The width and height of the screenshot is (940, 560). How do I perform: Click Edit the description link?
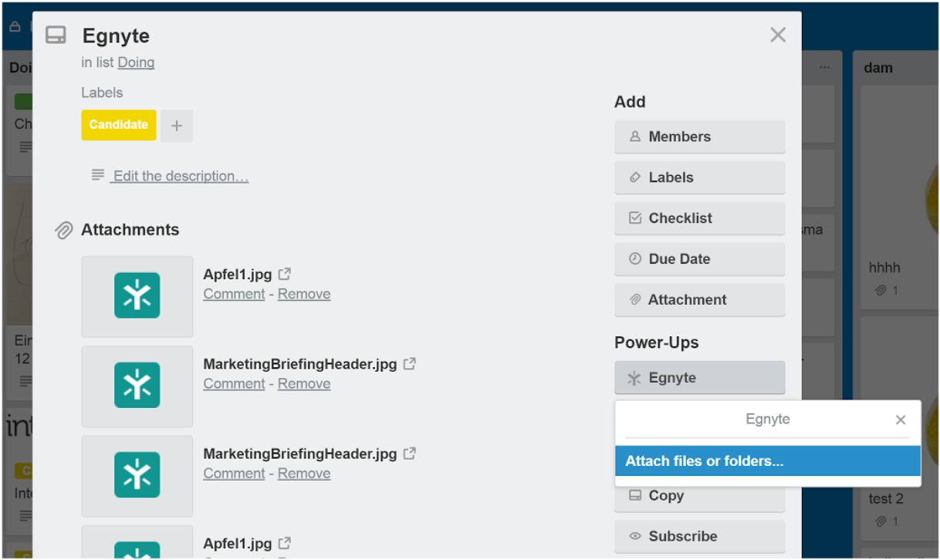(x=180, y=176)
